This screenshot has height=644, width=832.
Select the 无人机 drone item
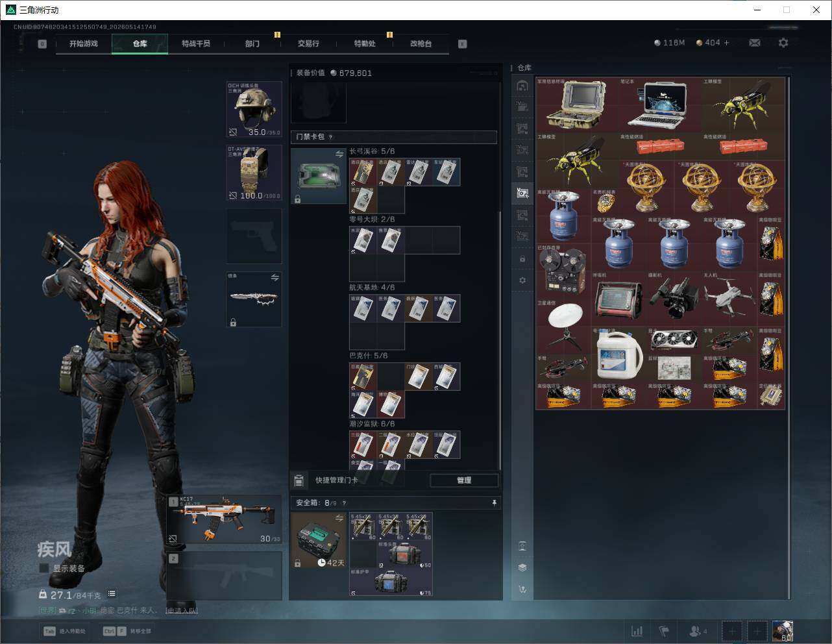click(x=729, y=299)
